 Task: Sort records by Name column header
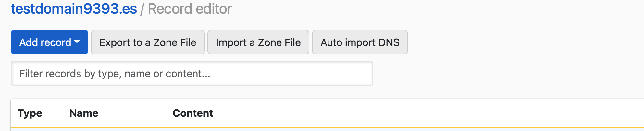pyautogui.click(x=84, y=113)
